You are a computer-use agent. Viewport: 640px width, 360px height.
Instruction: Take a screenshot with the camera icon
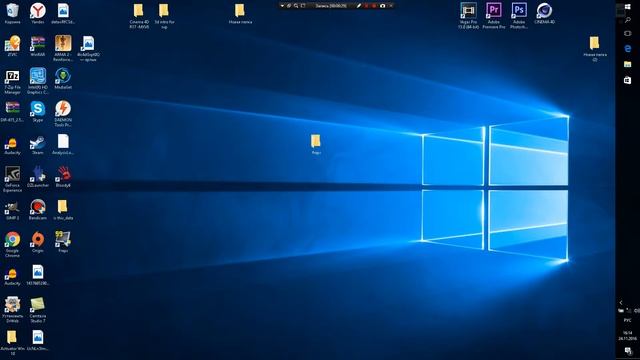click(382, 6)
